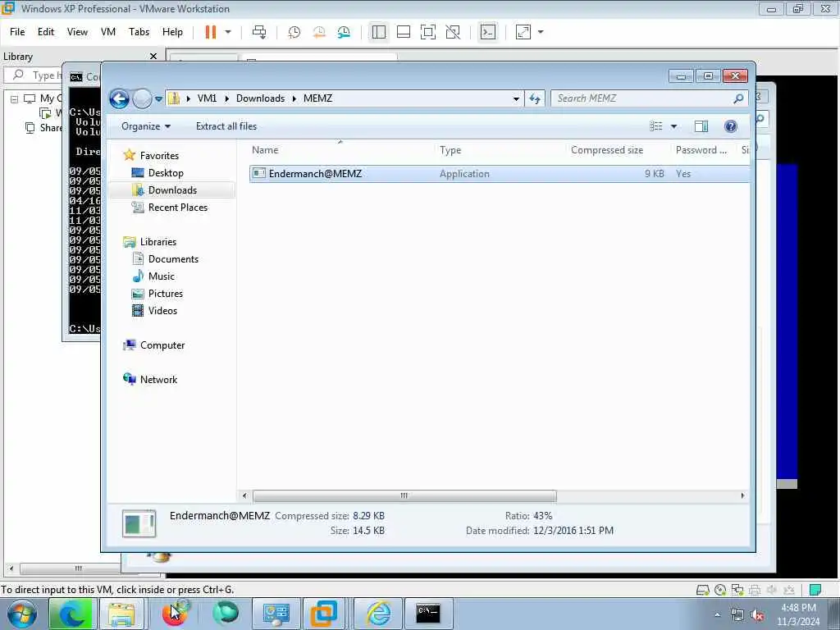
Task: Select Music library
Action: coord(162,276)
